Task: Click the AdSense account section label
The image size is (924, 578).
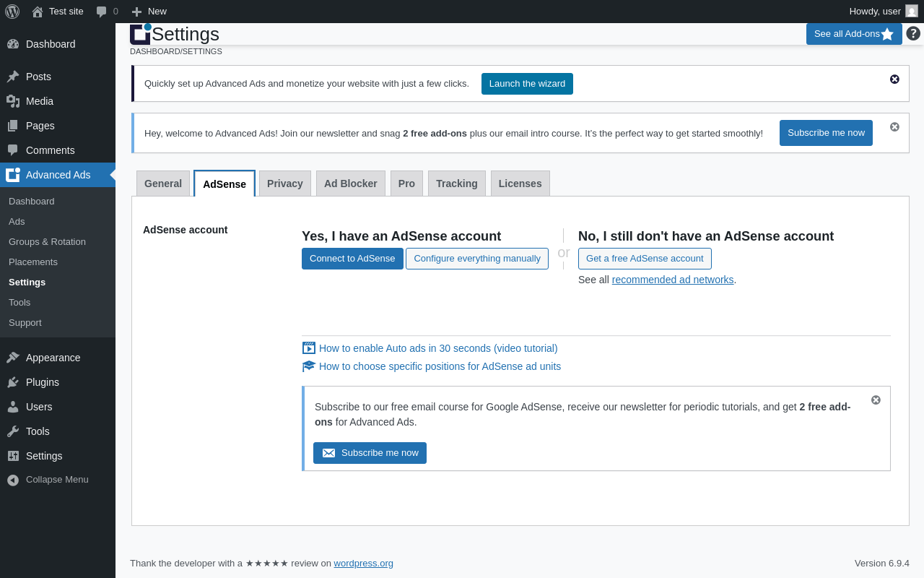Action: 186,230
